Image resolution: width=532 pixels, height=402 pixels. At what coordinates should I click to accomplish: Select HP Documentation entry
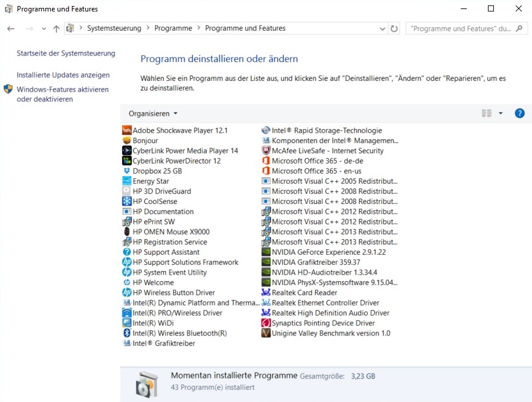pos(158,211)
